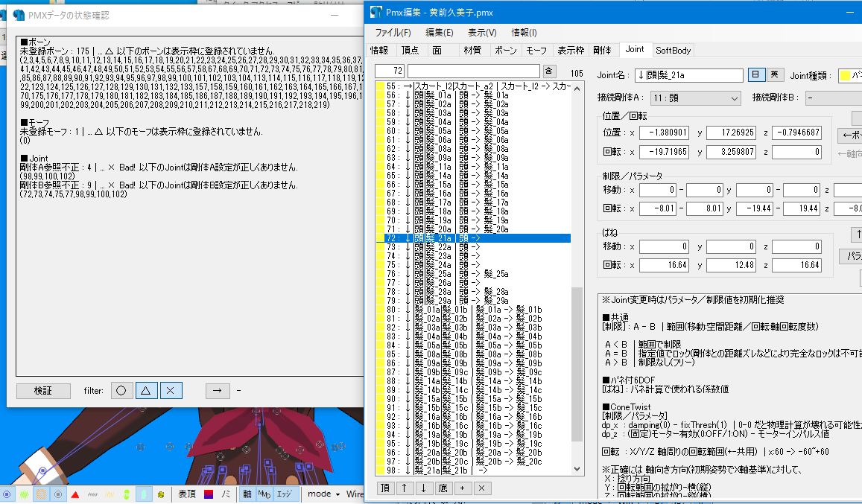
Task: Open the ファイル(F) menu
Action: point(393,34)
